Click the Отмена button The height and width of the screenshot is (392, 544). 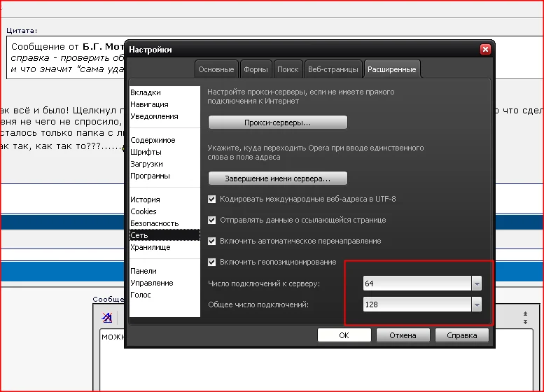[x=403, y=335]
